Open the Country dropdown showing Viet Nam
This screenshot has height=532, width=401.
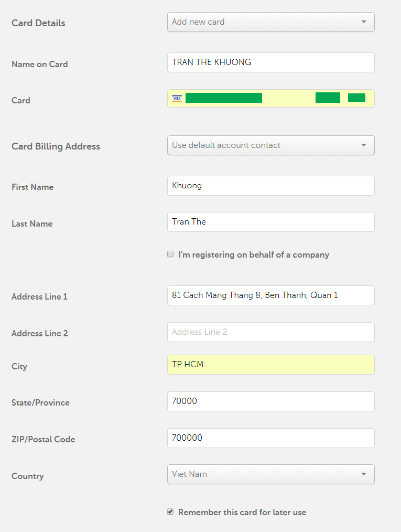(271, 474)
